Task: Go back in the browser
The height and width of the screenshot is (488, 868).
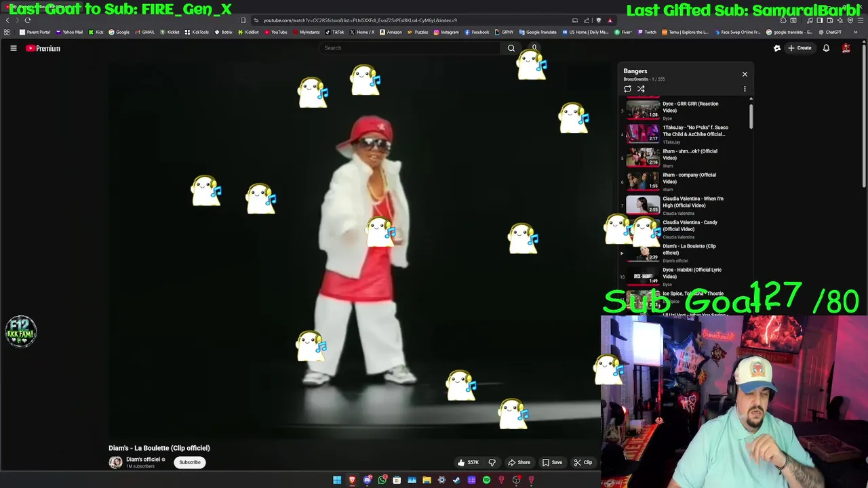Action: coord(7,20)
